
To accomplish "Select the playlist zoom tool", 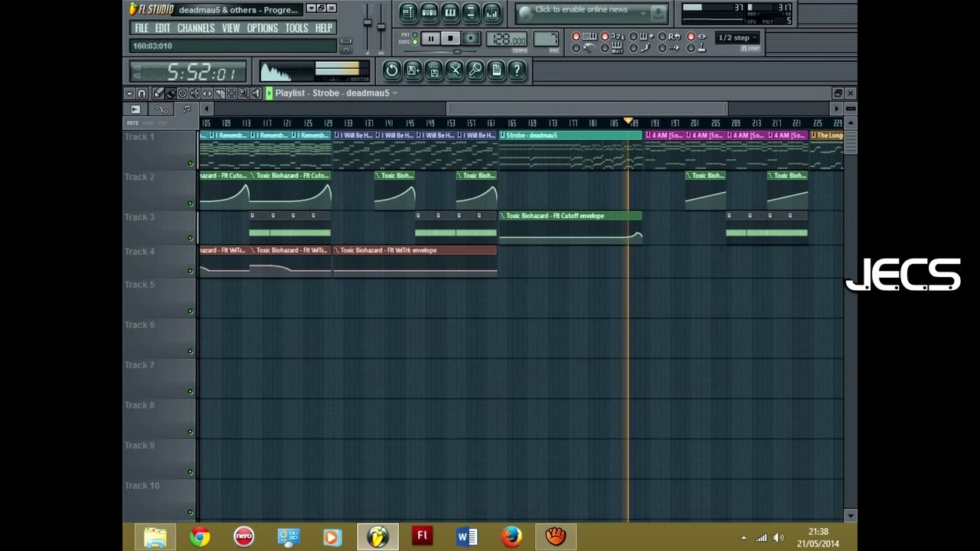I will [x=243, y=93].
